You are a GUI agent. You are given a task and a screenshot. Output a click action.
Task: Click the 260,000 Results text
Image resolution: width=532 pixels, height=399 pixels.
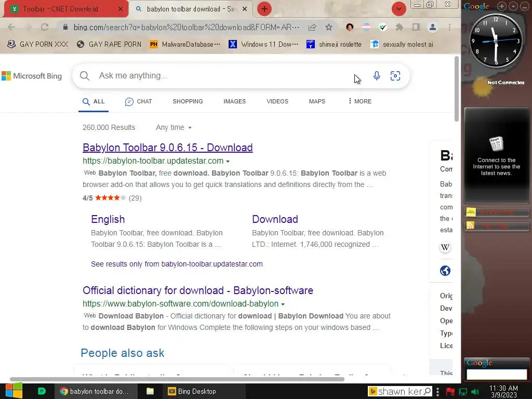pyautogui.click(x=109, y=128)
